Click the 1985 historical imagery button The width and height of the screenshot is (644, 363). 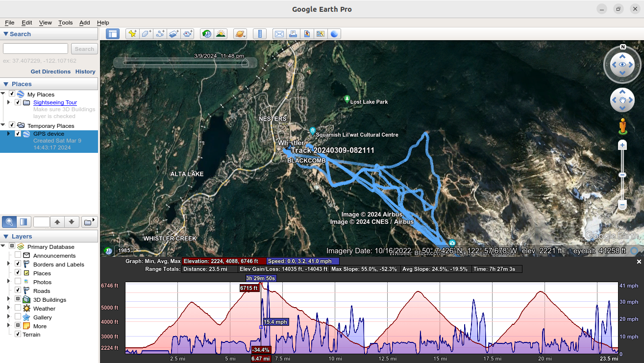(x=124, y=250)
